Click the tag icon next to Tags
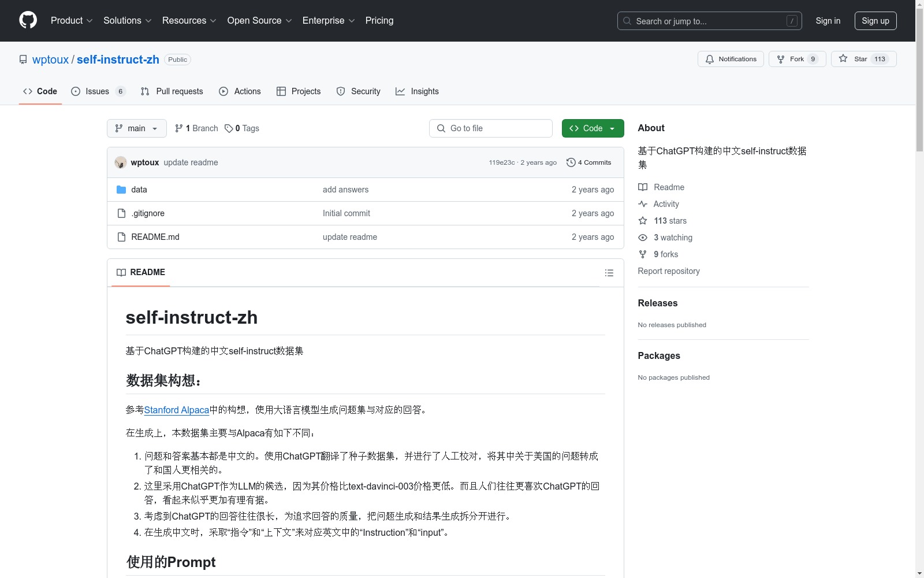 (229, 128)
